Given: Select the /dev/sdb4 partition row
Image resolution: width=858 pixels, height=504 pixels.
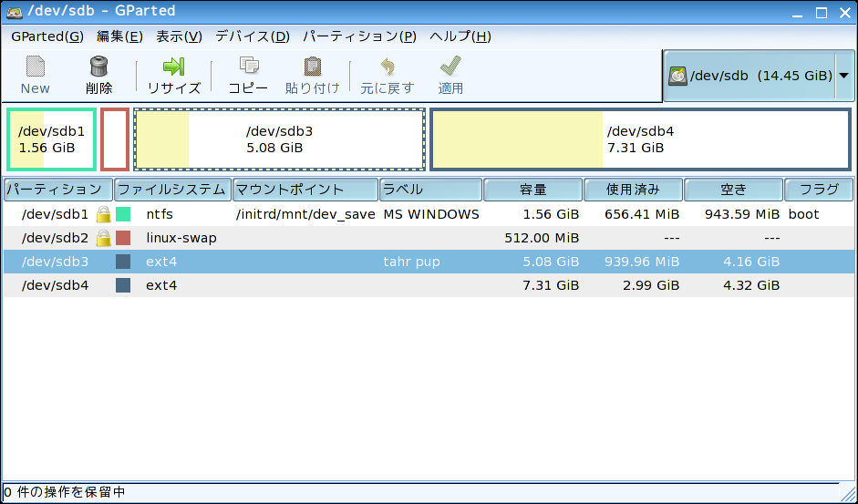Looking at the screenshot, I should pos(429,285).
